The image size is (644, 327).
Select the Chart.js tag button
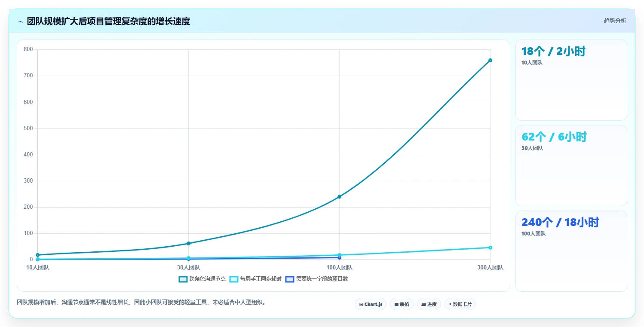371,304
